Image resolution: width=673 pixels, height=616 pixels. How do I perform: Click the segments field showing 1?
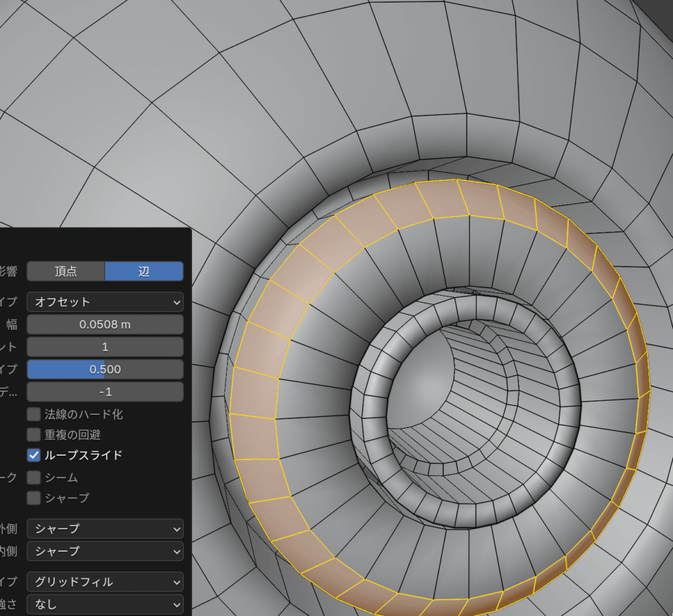tap(105, 346)
